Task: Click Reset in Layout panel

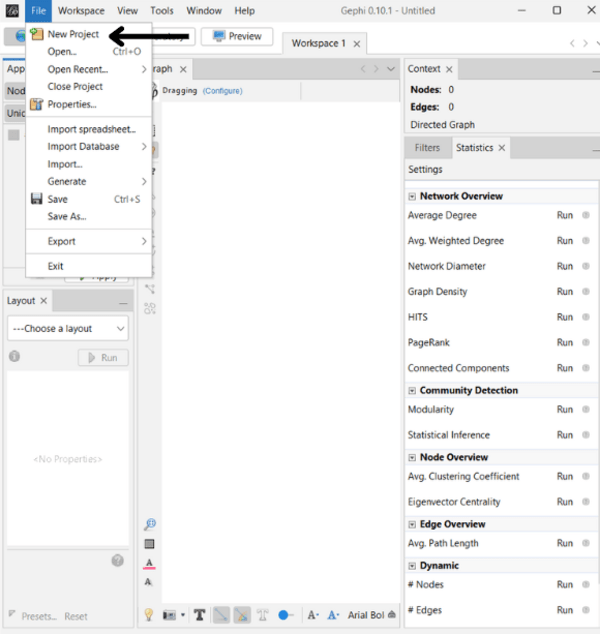Action: click(x=76, y=617)
